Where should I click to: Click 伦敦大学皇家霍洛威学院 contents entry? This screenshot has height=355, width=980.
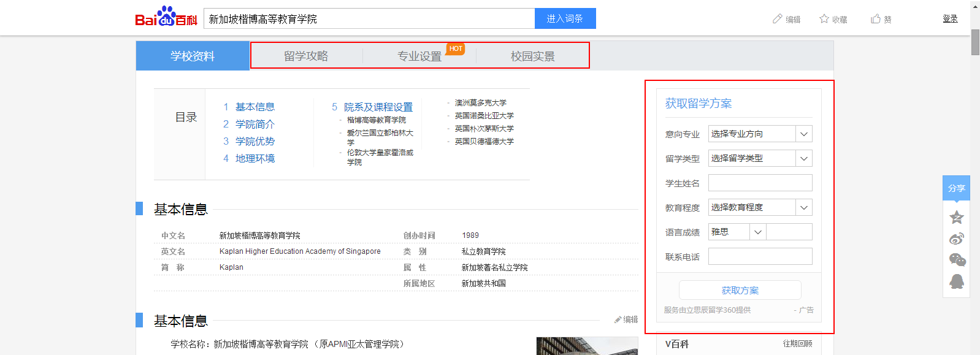[380, 157]
